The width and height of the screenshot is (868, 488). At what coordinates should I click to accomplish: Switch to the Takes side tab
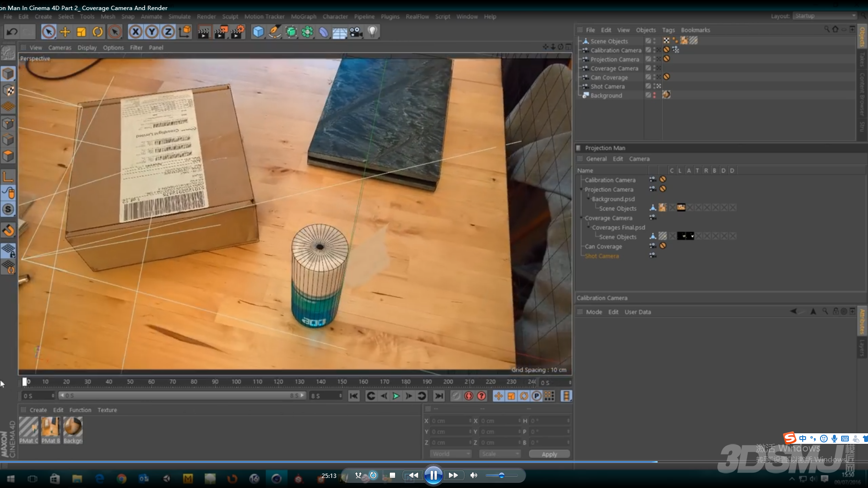[x=862, y=60]
